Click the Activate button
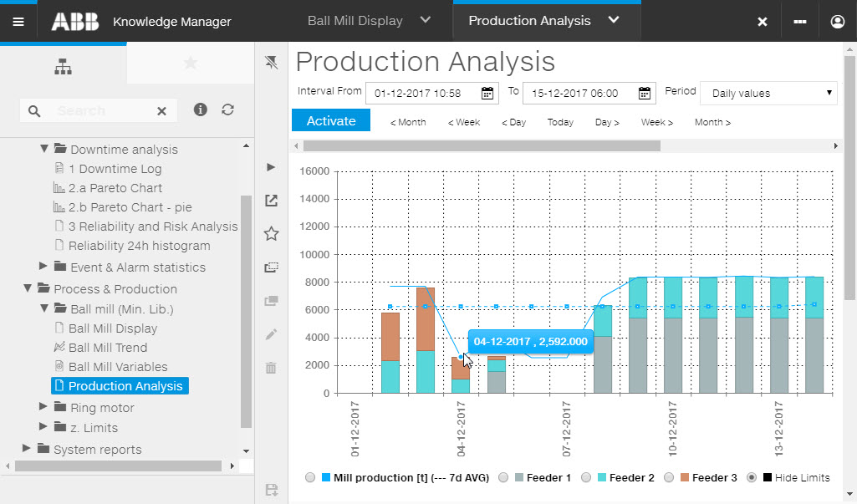This screenshot has height=504, width=857. [331, 120]
